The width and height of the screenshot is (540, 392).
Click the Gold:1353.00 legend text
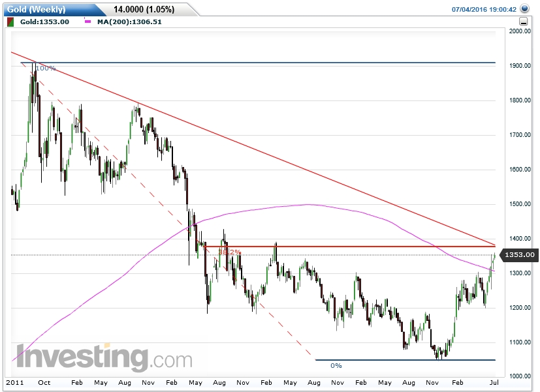pyautogui.click(x=44, y=22)
